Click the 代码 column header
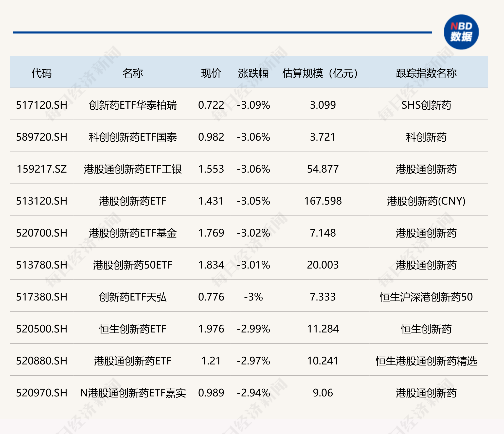Image resolution: width=504 pixels, height=434 pixels. (x=42, y=73)
